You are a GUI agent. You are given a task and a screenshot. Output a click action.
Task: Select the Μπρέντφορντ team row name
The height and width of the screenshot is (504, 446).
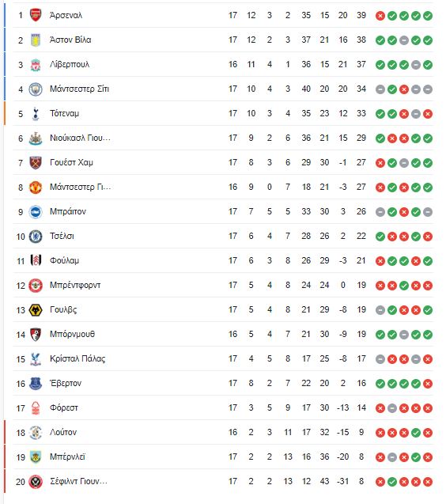point(75,285)
